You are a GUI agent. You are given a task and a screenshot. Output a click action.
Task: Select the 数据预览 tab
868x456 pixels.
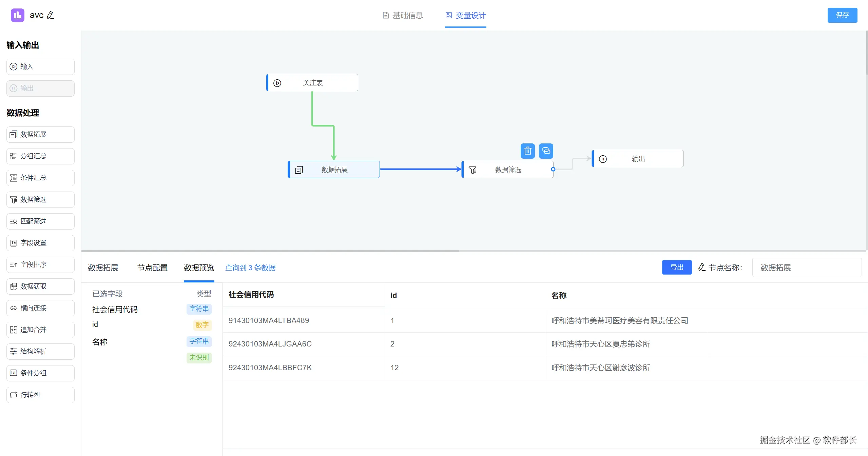199,268
